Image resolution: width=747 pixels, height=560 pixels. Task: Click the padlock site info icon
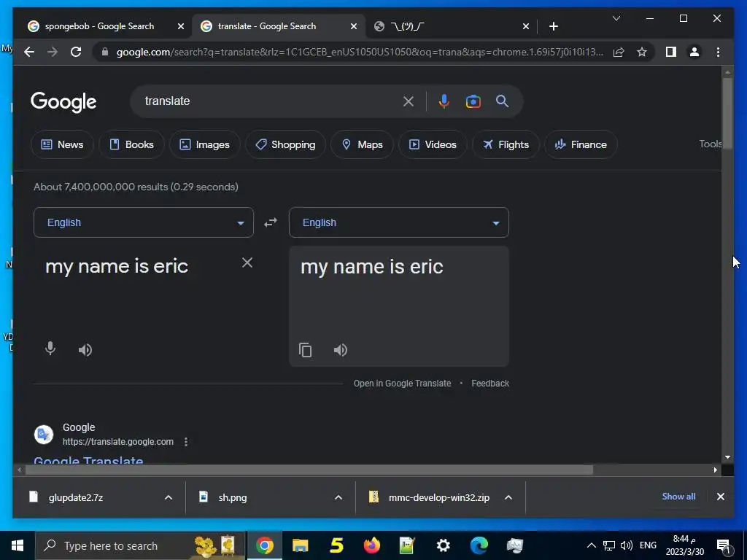coord(105,52)
